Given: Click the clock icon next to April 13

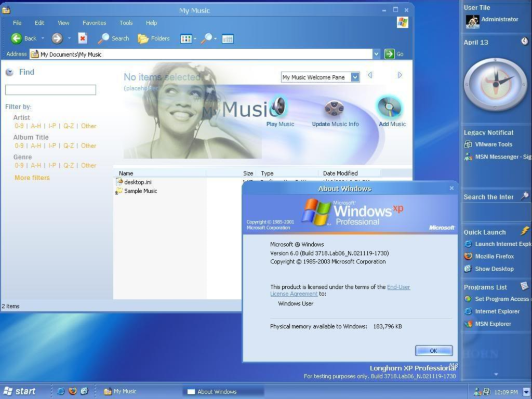Looking at the screenshot, I should 525,42.
